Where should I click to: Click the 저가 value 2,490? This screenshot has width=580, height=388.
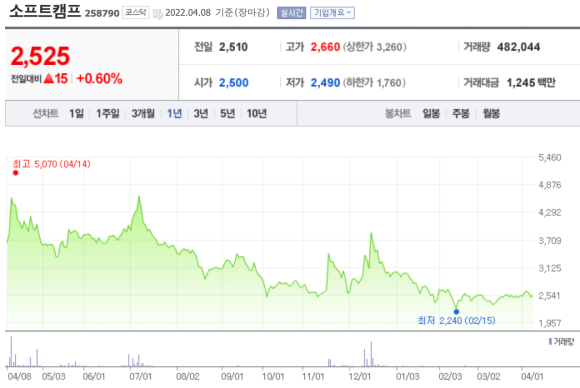[x=325, y=82]
